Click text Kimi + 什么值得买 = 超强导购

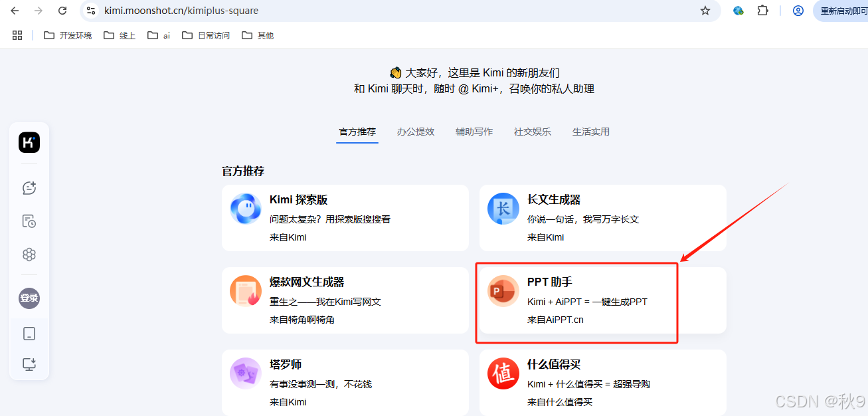[588, 384]
